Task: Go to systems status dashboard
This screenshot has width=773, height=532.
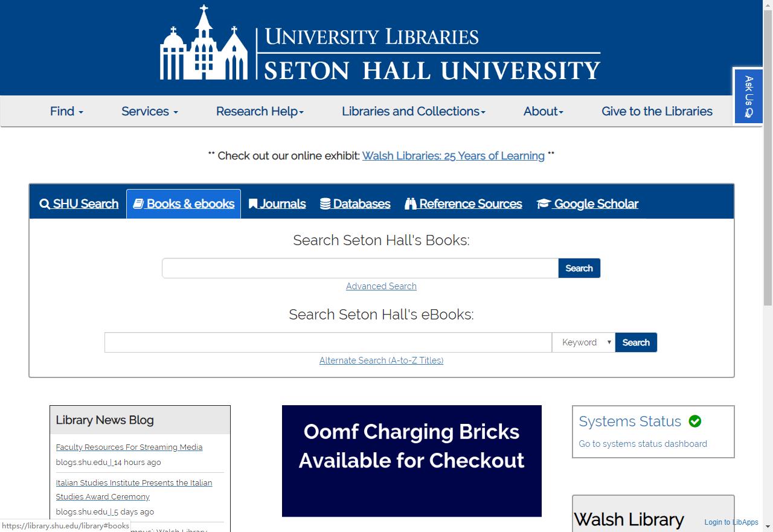Action: [643, 444]
